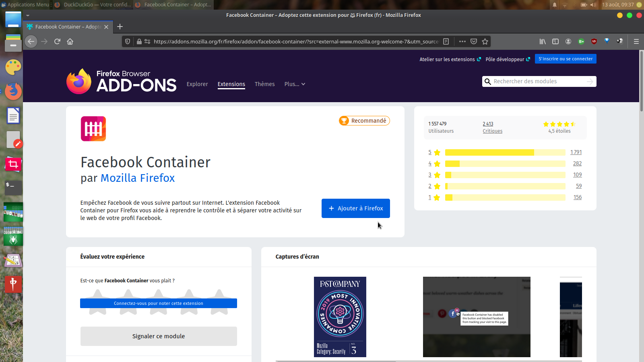Open the terminal from the dock
Viewport: 644px width, 362px height.
coord(13,188)
